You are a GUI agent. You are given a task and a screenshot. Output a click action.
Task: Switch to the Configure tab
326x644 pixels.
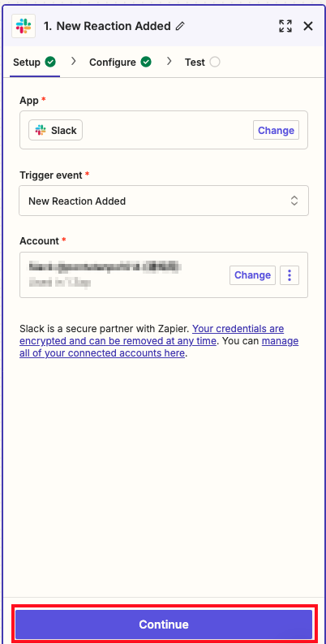tap(120, 62)
